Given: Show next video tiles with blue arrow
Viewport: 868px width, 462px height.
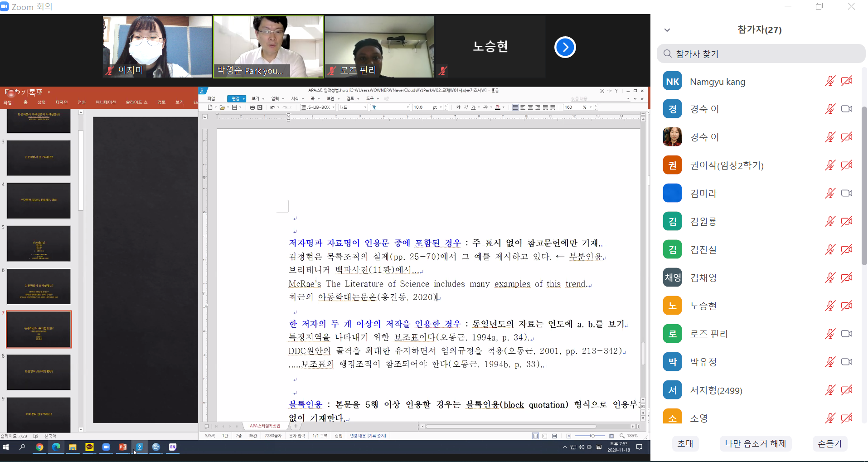Looking at the screenshot, I should pos(565,47).
